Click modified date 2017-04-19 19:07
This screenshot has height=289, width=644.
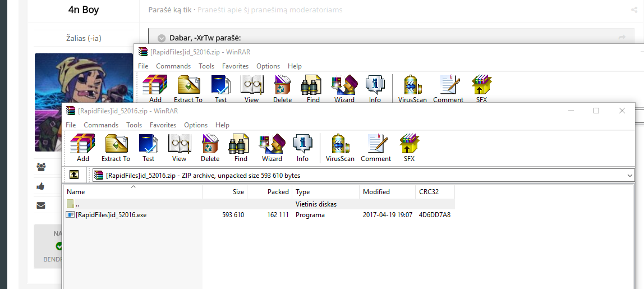pyautogui.click(x=388, y=214)
